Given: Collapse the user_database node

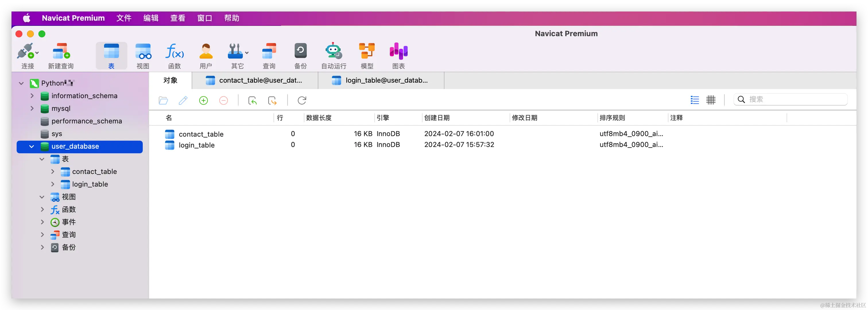Looking at the screenshot, I should [x=32, y=147].
